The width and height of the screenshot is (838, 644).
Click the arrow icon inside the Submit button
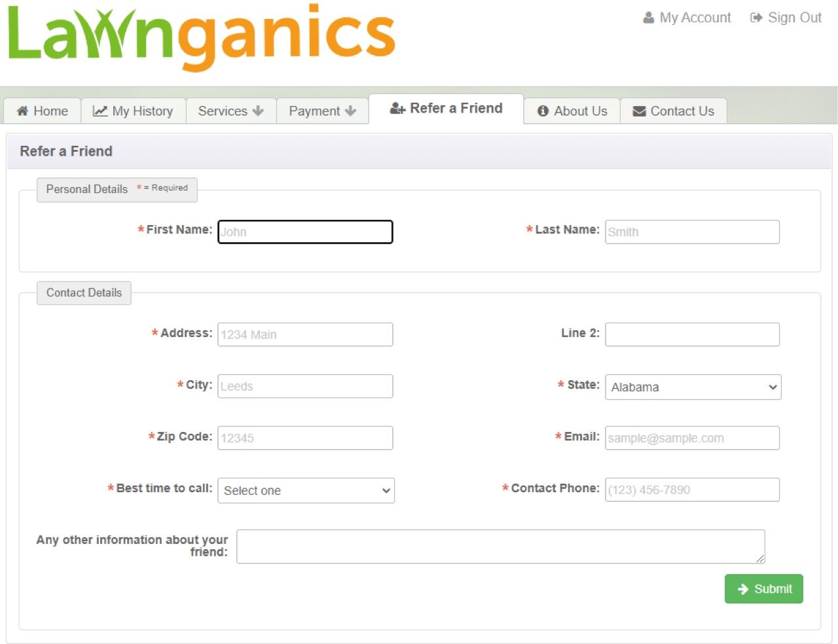pos(743,588)
